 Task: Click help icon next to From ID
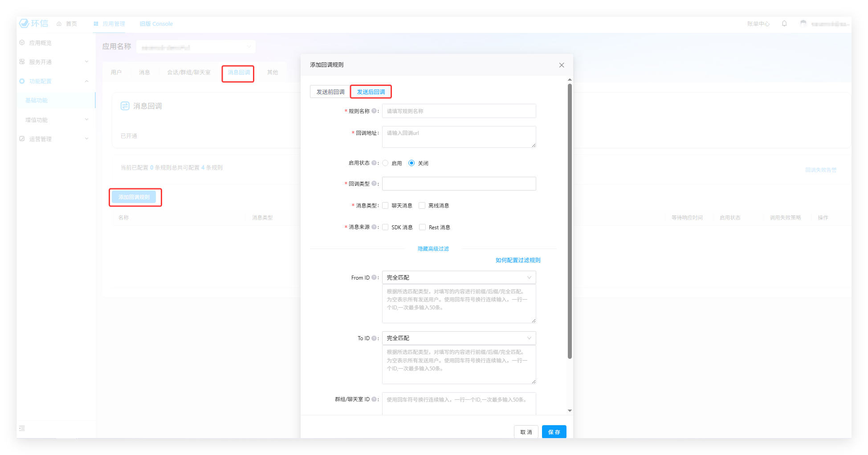374,277
